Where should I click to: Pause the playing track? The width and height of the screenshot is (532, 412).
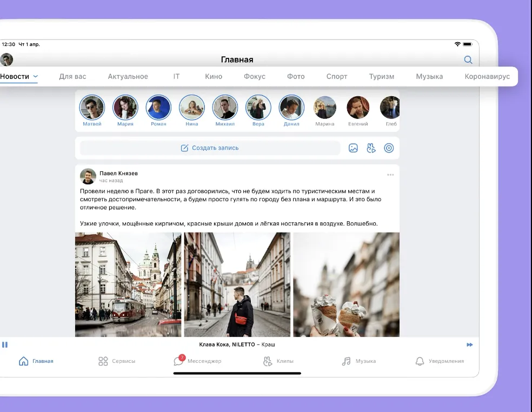pyautogui.click(x=5, y=345)
